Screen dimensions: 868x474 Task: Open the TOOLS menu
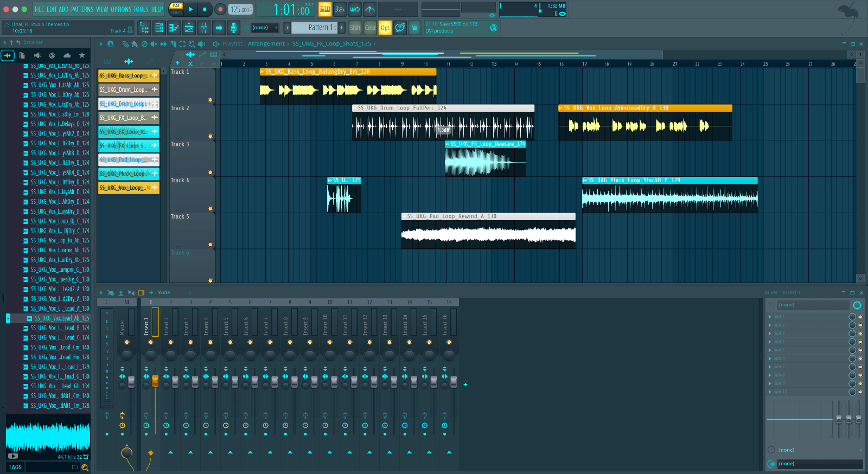141,9
